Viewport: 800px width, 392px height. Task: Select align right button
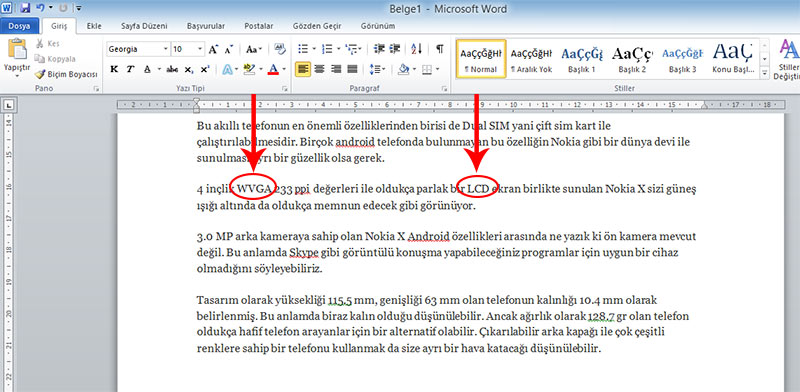336,69
